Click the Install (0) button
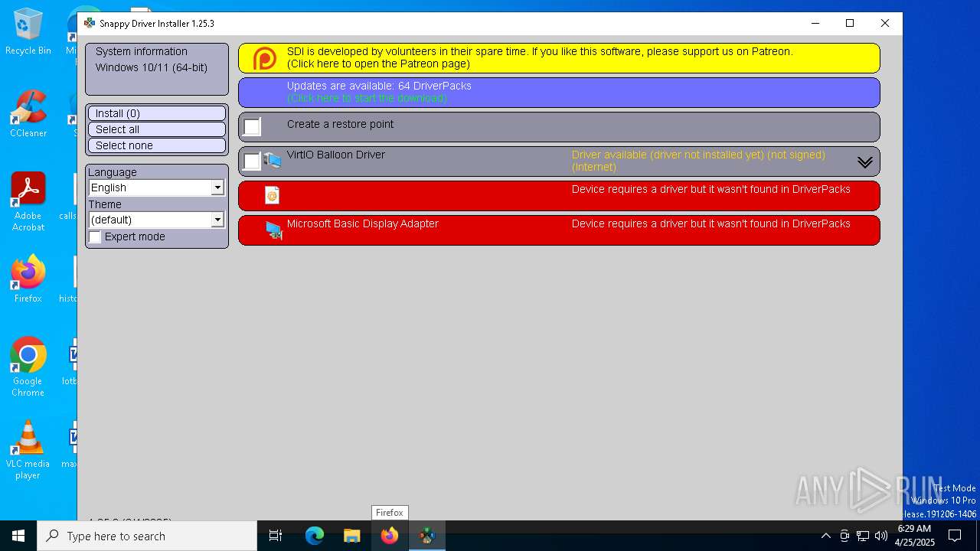 coord(157,113)
